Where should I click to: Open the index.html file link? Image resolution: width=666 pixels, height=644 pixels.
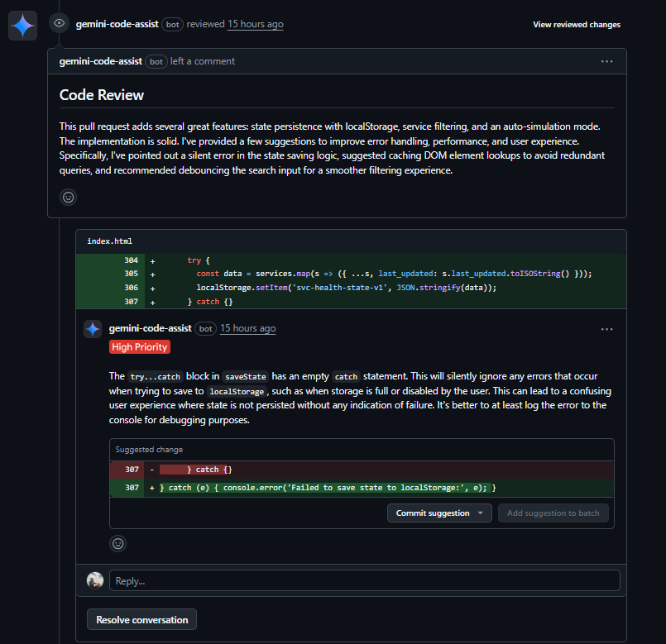(x=109, y=241)
